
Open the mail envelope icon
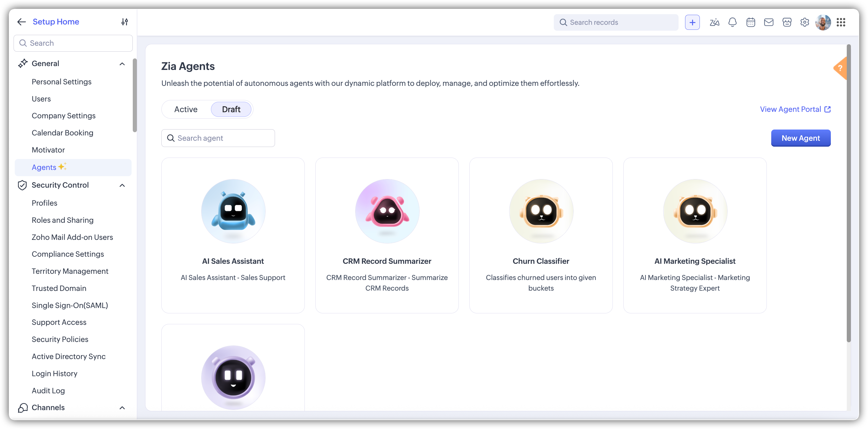pos(769,23)
